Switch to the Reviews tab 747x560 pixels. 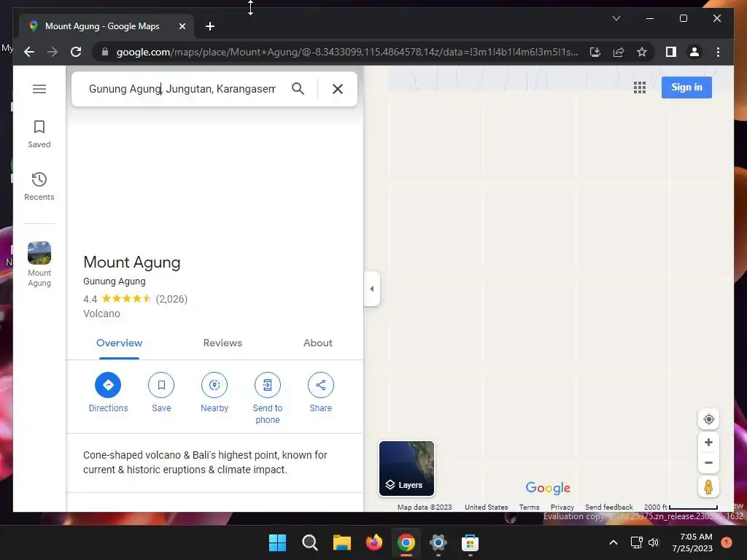pos(222,343)
